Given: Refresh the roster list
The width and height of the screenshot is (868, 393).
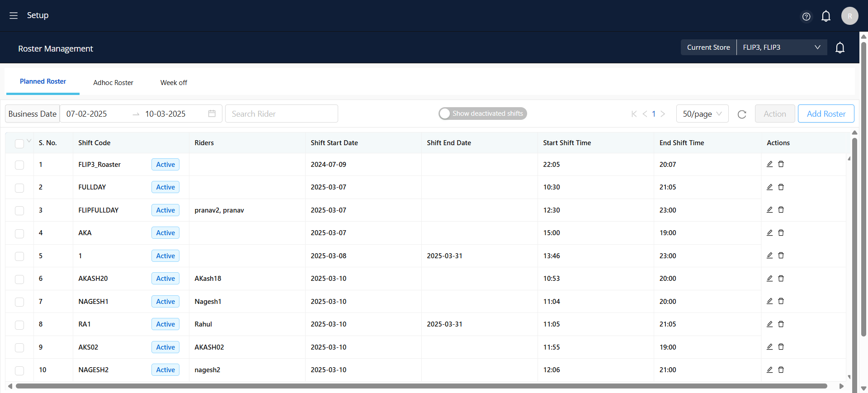Looking at the screenshot, I should pos(742,114).
